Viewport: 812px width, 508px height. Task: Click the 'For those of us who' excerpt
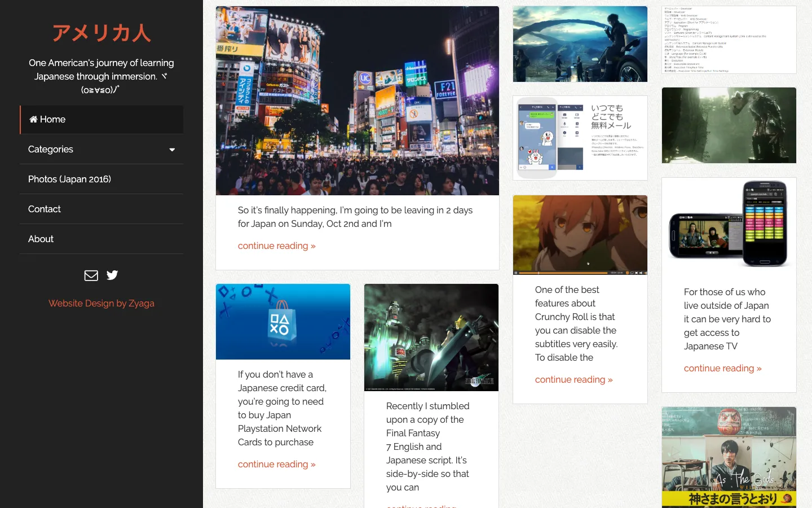pyautogui.click(x=727, y=319)
